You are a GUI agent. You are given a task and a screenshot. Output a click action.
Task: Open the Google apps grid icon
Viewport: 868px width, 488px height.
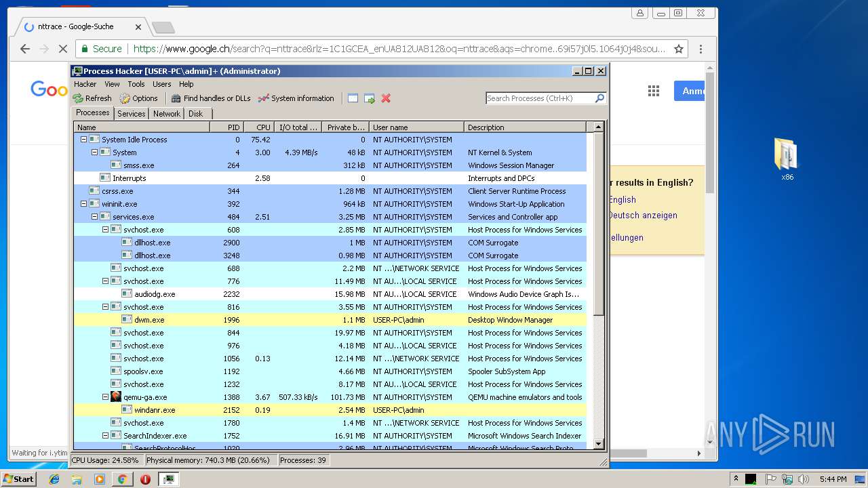654,91
